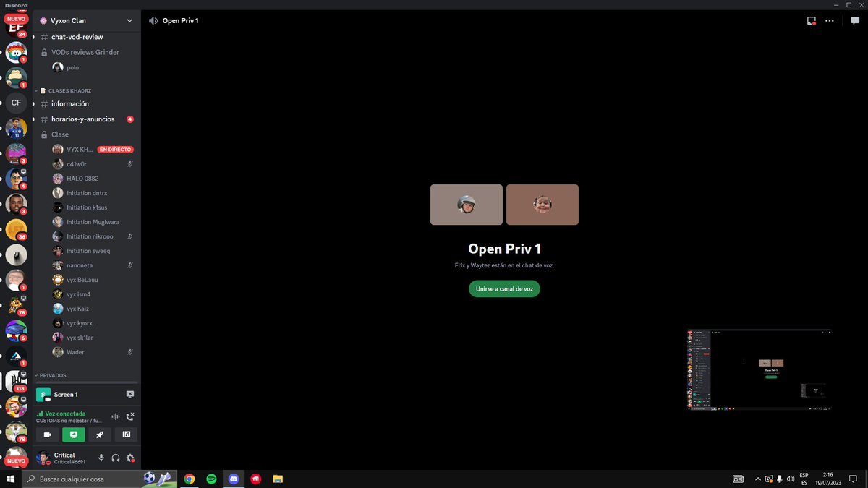Viewport: 868px width, 488px height.
Task: Open the volume control in system tray
Action: pyautogui.click(x=790, y=479)
